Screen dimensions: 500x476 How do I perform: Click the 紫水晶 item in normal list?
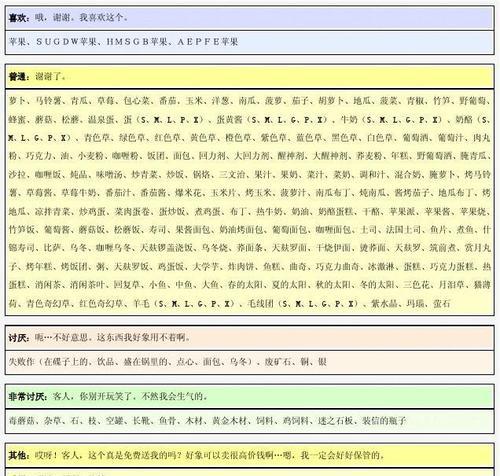384,303
